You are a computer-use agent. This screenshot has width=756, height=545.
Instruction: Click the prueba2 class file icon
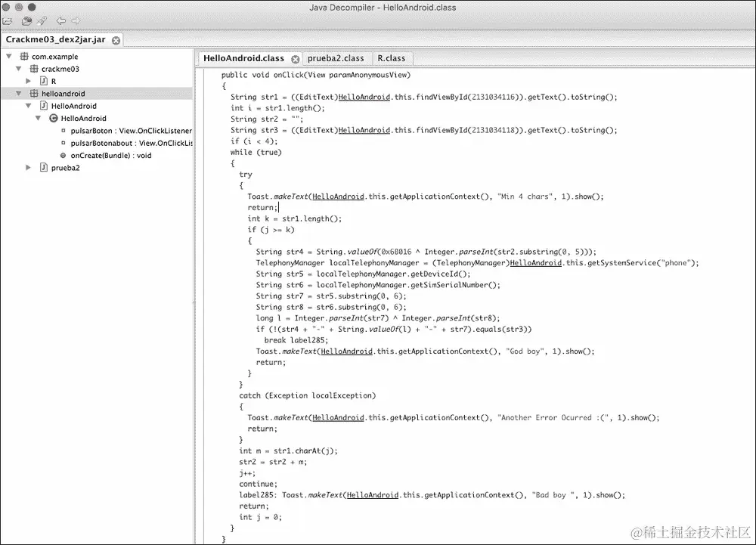[43, 168]
